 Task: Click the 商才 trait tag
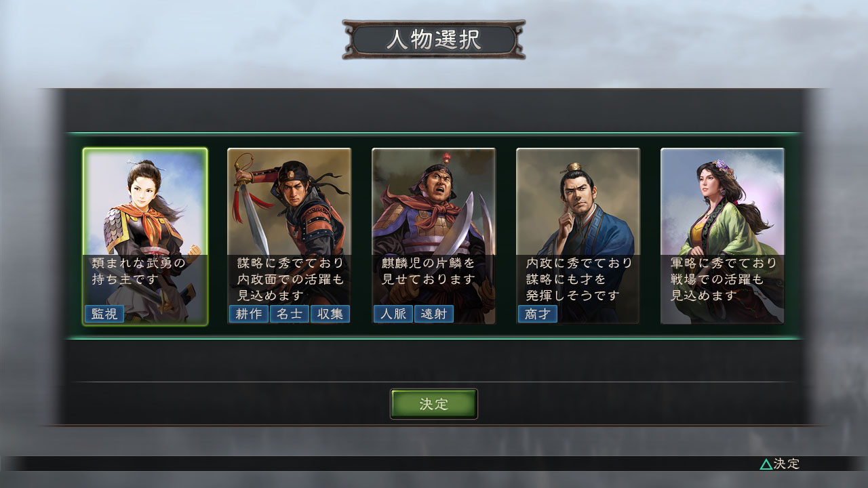tap(538, 314)
